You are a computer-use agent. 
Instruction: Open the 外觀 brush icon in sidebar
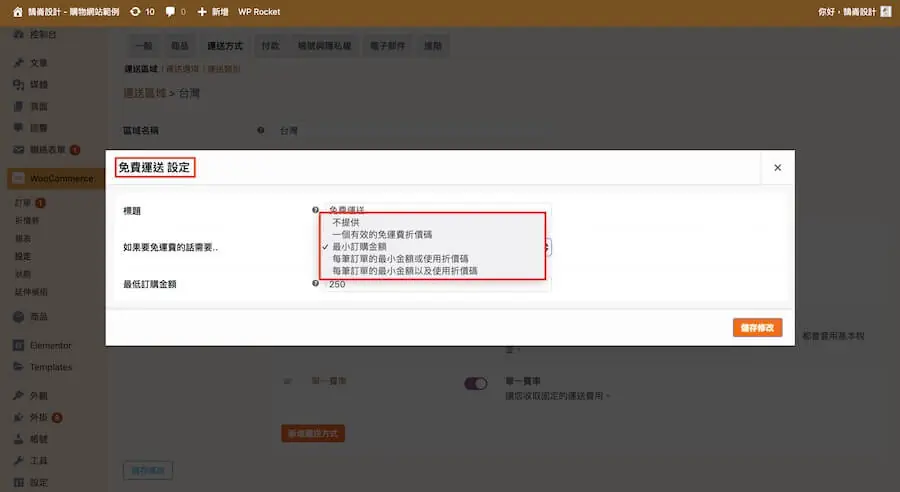18,396
